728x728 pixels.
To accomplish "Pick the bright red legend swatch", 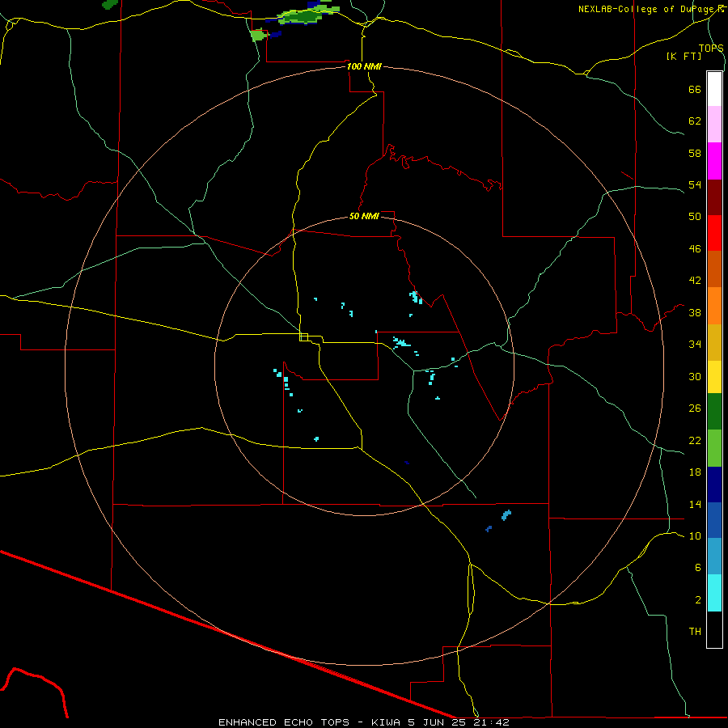I will [714, 233].
